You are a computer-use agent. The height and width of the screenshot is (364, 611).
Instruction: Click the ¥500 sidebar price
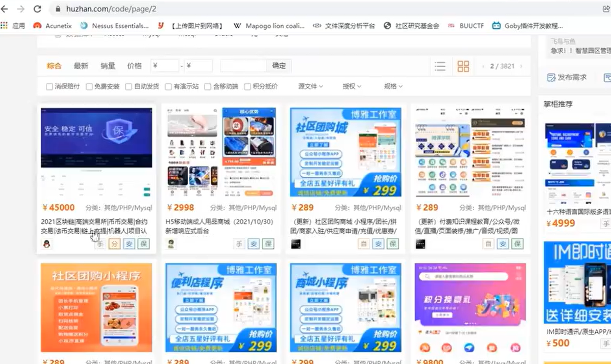[558, 343]
